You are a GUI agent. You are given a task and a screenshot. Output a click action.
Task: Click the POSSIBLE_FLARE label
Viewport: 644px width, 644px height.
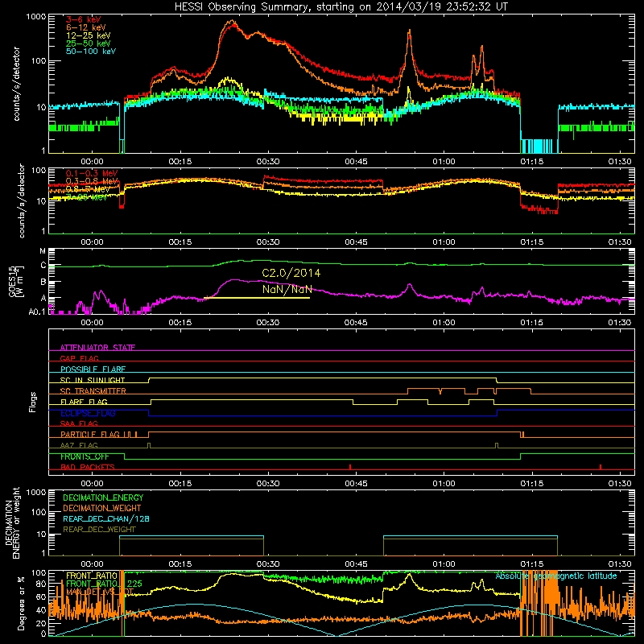93,369
